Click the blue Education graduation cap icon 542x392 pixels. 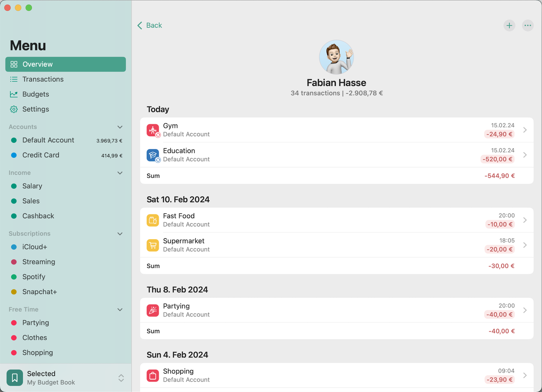pyautogui.click(x=153, y=155)
